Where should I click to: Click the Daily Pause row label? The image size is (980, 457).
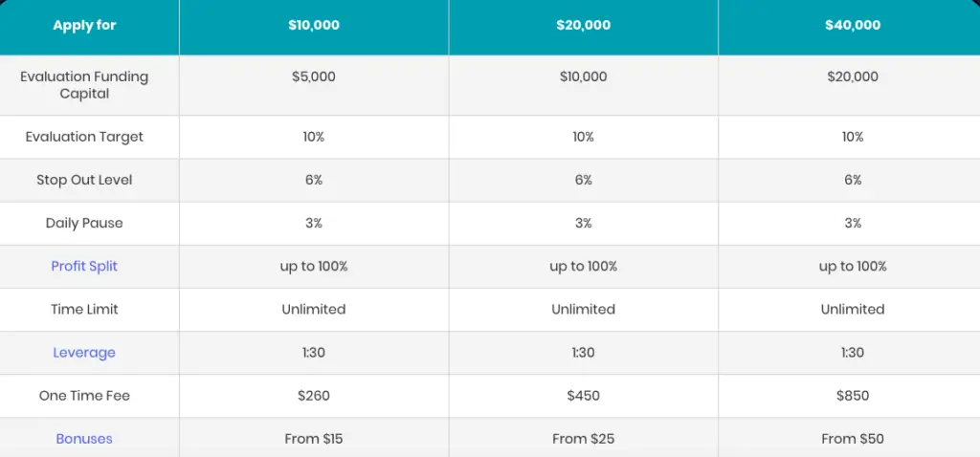(84, 224)
